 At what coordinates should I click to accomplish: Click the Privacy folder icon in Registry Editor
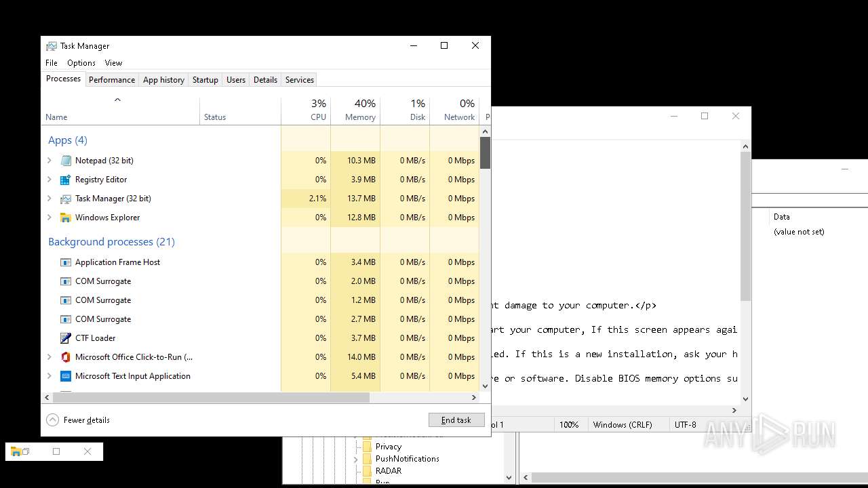coord(367,447)
